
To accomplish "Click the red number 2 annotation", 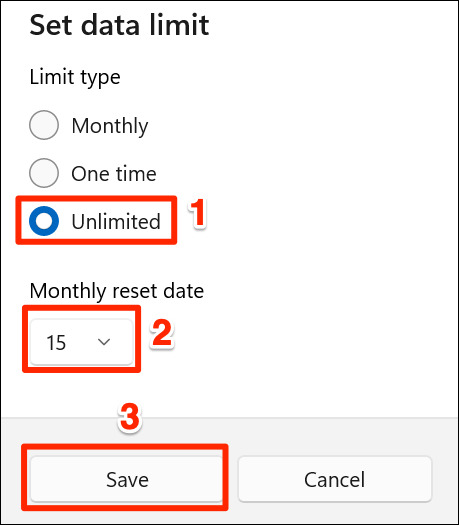I will pyautogui.click(x=162, y=332).
